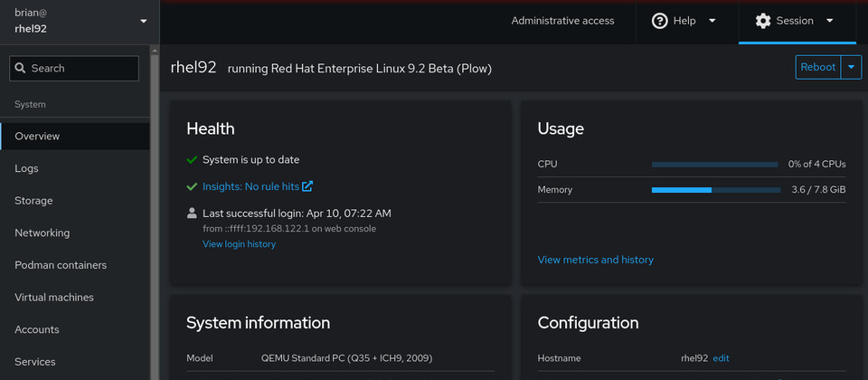Open the Networking section
The height and width of the screenshot is (380, 868).
tap(75, 233)
